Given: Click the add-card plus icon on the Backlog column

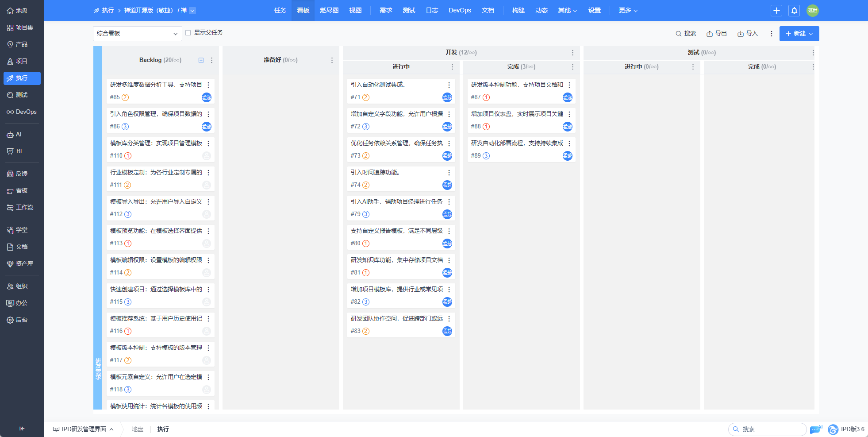Looking at the screenshot, I should point(201,60).
